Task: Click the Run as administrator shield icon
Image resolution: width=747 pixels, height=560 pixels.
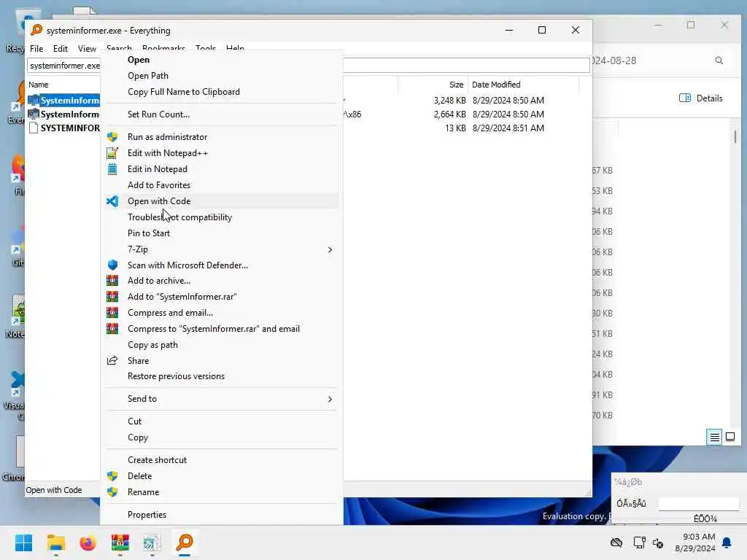Action: (112, 137)
